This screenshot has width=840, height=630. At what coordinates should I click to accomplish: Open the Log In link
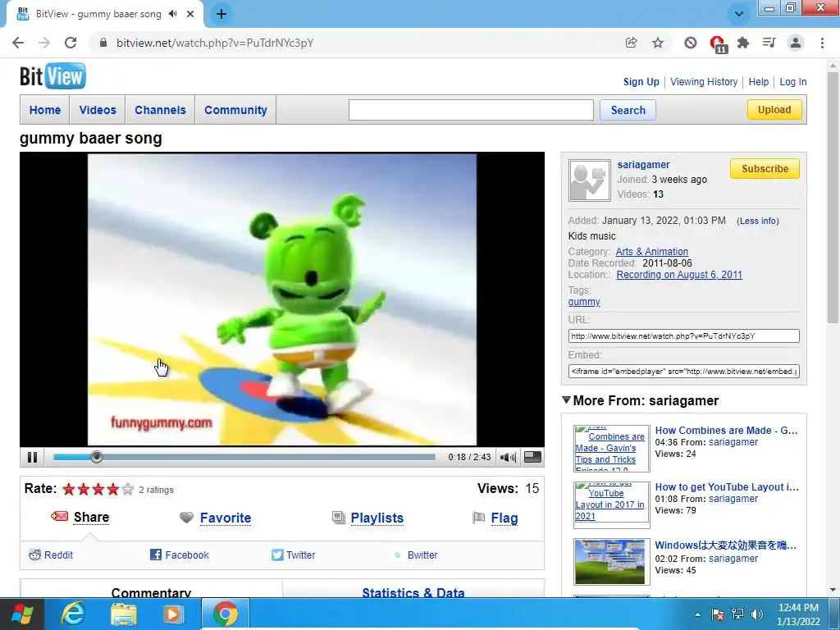pos(793,82)
